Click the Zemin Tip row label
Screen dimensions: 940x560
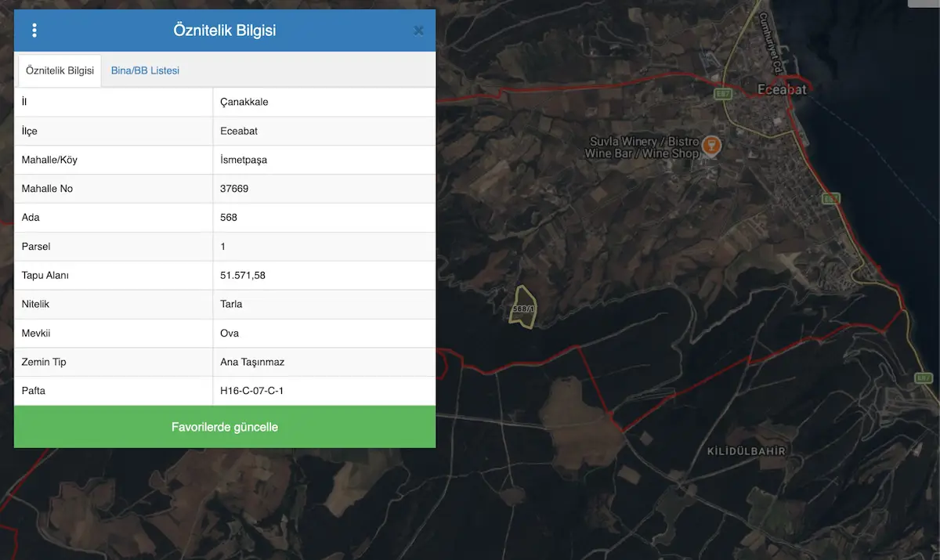click(45, 362)
